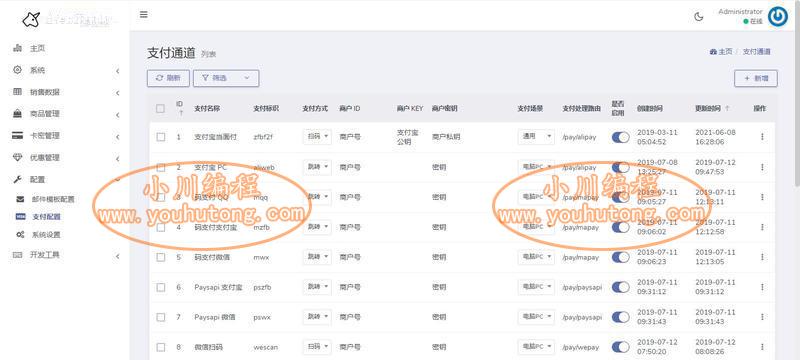Sort by ID column arrow
800x360 pixels.
click(x=180, y=113)
